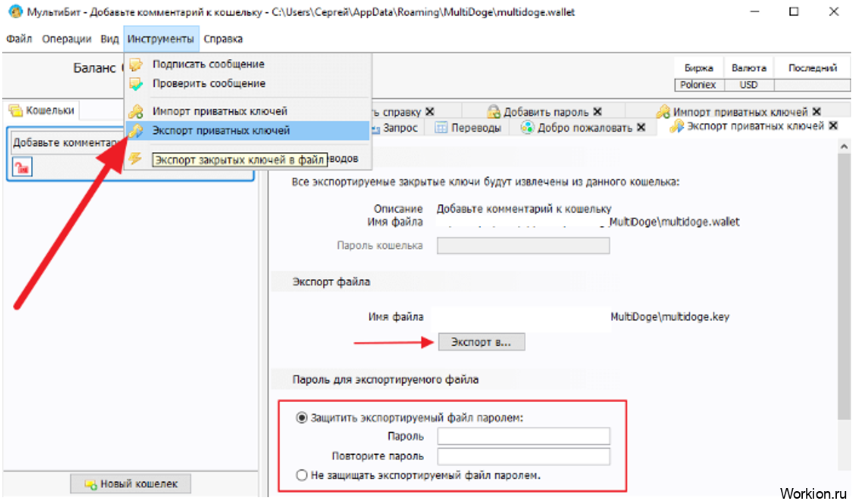Open the Operations menu
The height and width of the screenshot is (504, 852).
click(x=67, y=39)
